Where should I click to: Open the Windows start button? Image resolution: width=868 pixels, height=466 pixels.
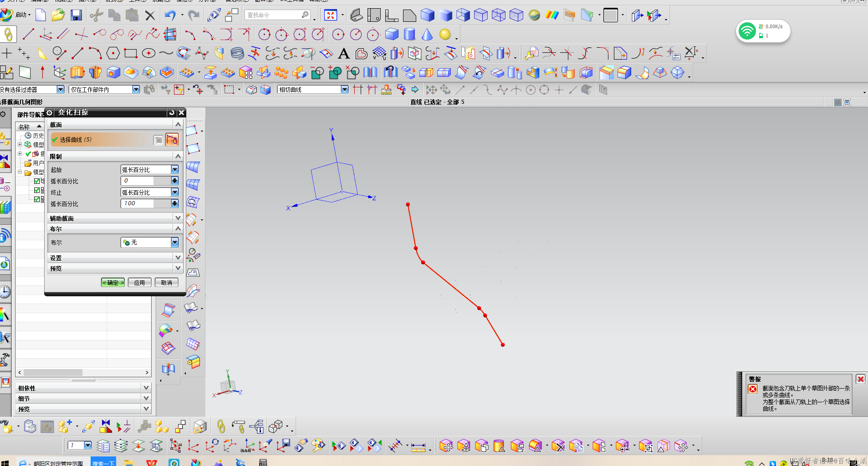pyautogui.click(x=5, y=463)
